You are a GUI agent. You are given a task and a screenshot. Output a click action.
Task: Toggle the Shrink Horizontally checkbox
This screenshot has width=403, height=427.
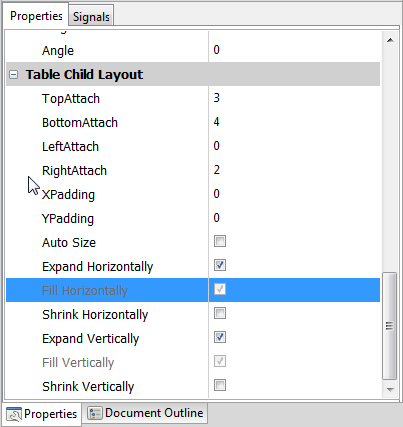coord(220,313)
